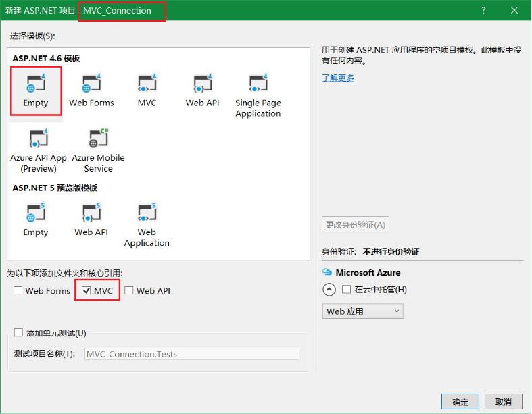Tick the Web API core reference checkbox
Screen dimensions: 532x414
coord(129,291)
